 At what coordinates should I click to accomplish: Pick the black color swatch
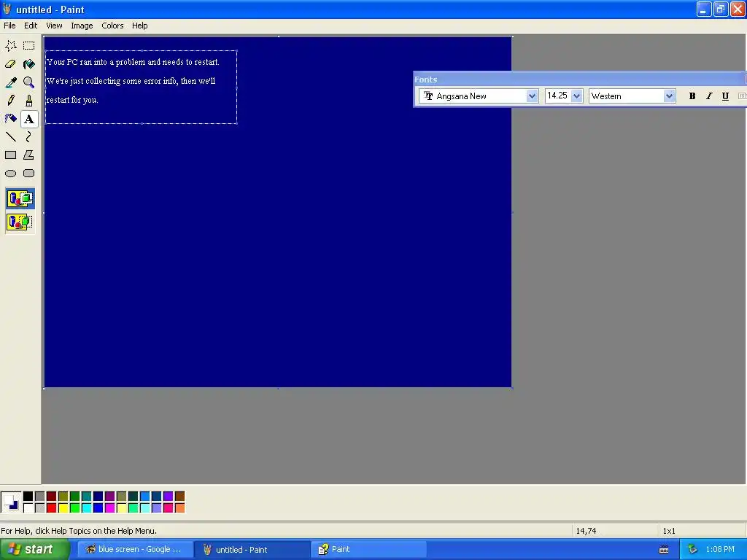pos(28,497)
